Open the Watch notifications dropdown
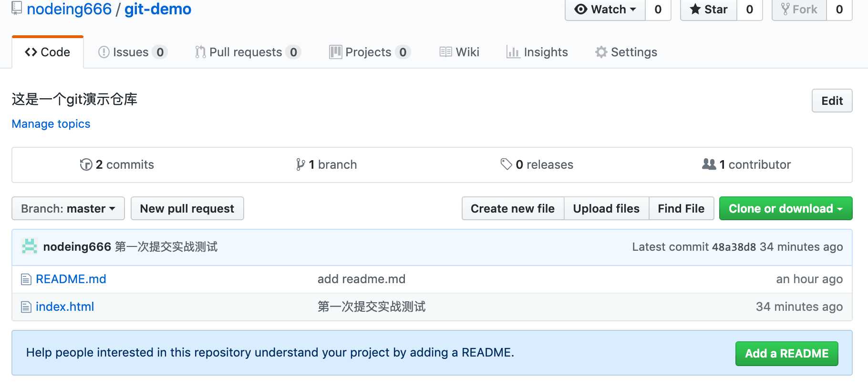 [x=605, y=10]
